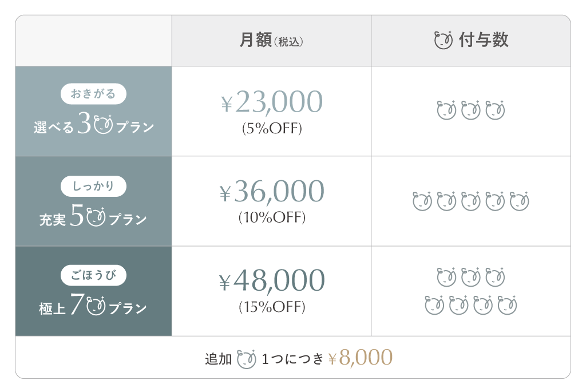The width and height of the screenshot is (586, 392).
Task: Click the 月額(税込) column header
Action: pyautogui.click(x=271, y=41)
